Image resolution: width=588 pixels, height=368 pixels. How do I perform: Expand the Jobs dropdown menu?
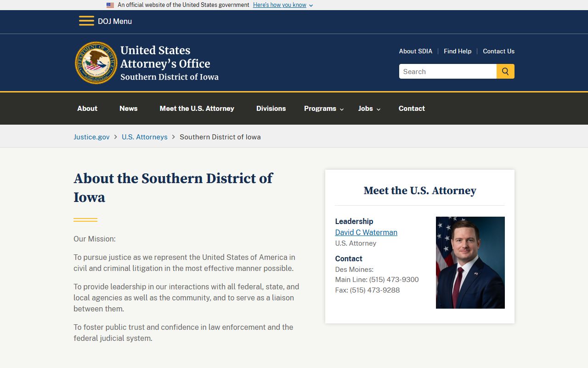369,109
